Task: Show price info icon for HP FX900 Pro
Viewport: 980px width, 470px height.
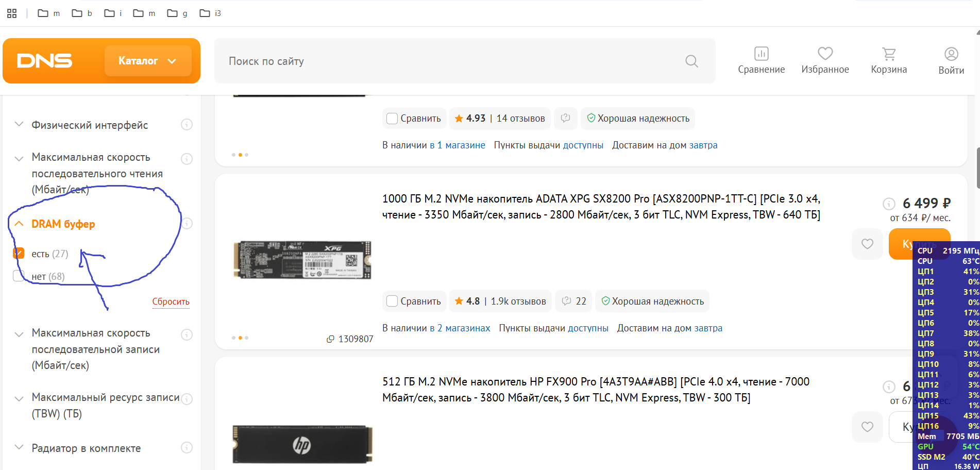Action: 889,387
